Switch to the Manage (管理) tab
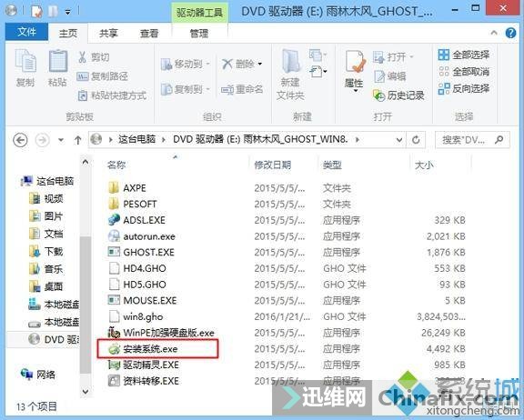The height and width of the screenshot is (420, 524). point(199,34)
